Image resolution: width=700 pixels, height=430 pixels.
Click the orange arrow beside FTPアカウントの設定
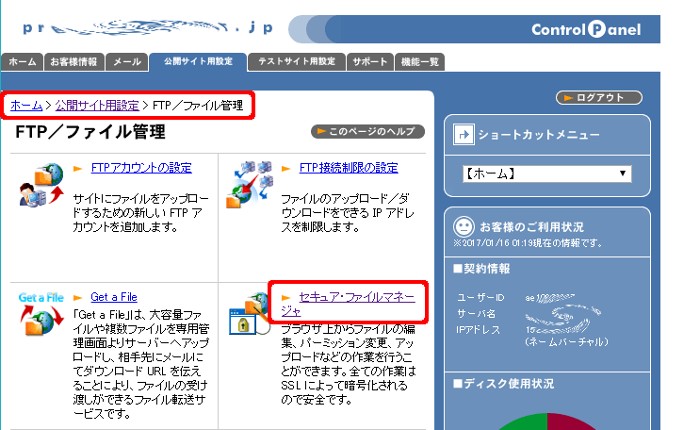[x=78, y=169]
